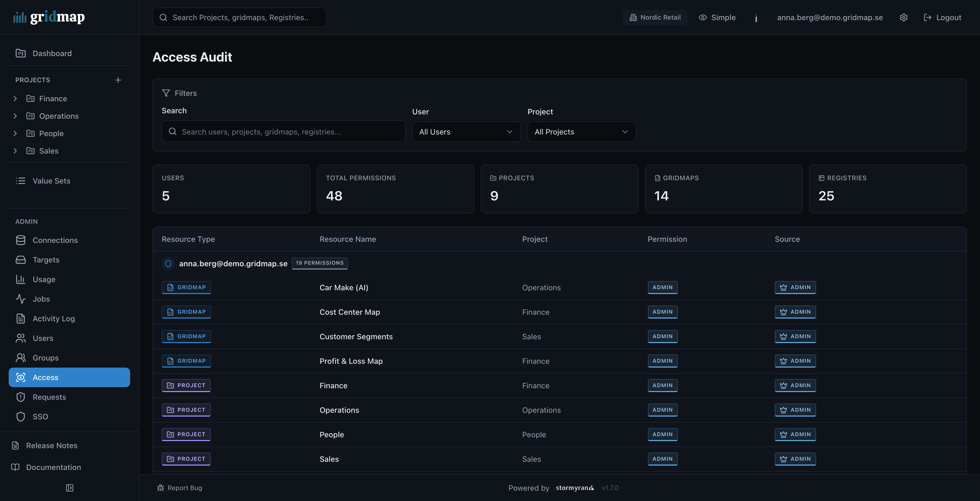Focus the audit search users field

283,132
